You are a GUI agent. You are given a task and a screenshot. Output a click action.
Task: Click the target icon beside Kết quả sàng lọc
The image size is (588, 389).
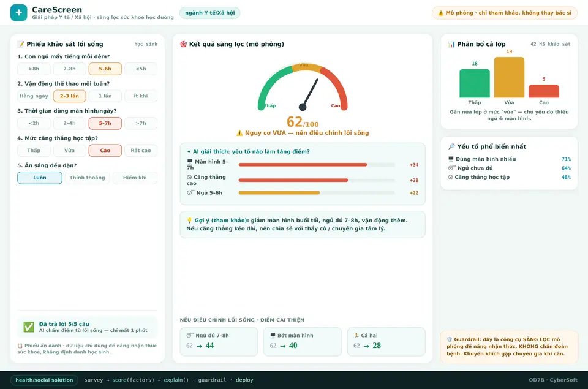[183, 44]
